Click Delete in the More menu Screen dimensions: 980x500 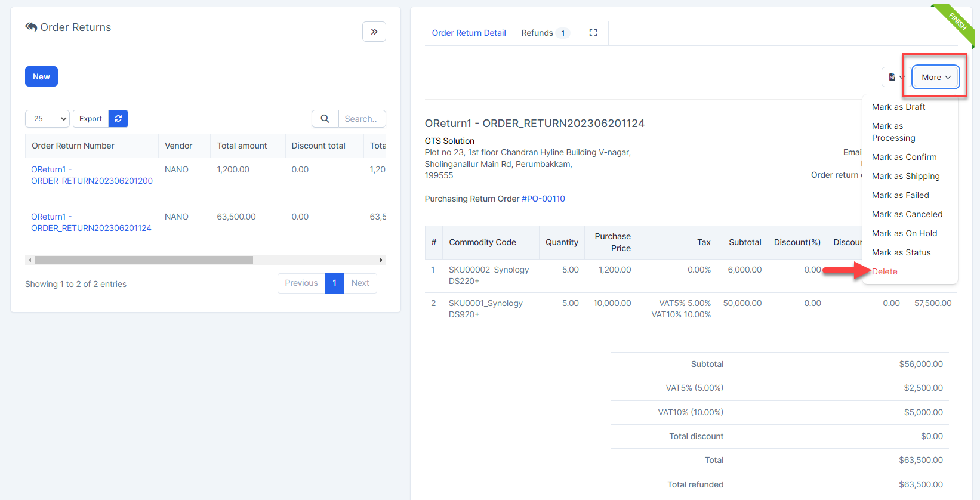coord(885,271)
